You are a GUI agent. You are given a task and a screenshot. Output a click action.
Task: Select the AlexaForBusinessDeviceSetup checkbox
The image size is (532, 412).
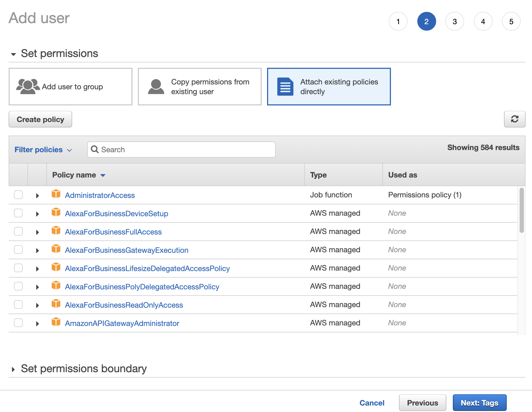(x=18, y=213)
